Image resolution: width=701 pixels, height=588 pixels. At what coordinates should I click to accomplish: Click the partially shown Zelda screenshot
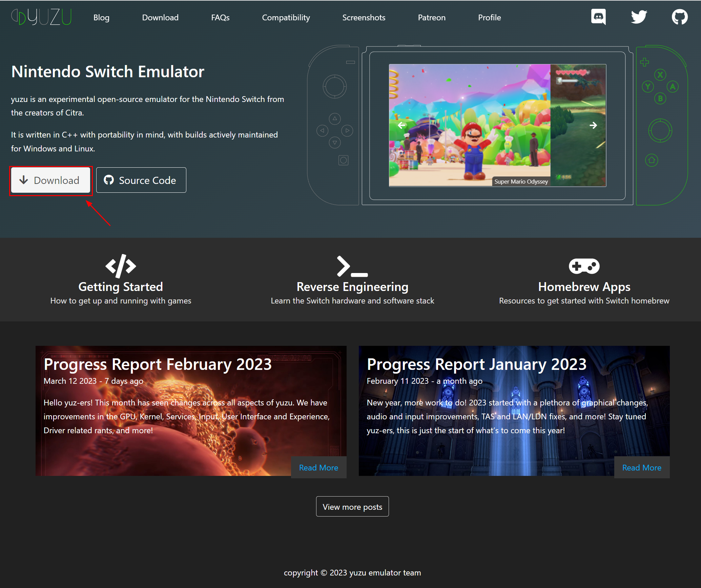(x=578, y=125)
